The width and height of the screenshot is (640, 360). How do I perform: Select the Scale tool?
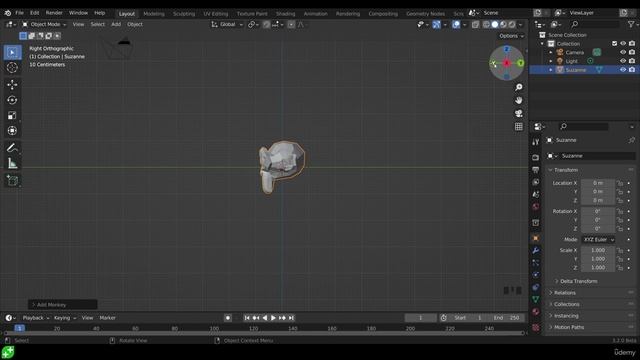click(x=12, y=116)
